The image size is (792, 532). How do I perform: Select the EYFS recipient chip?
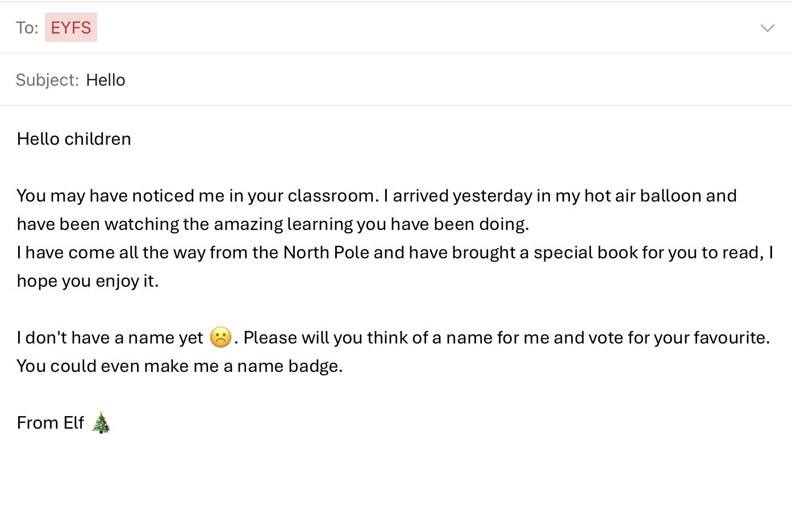tap(71, 28)
